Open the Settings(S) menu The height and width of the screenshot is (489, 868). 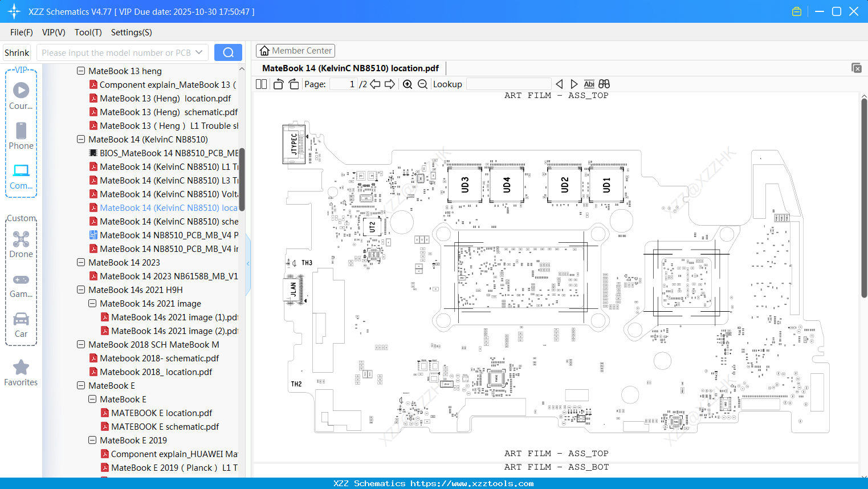click(132, 32)
